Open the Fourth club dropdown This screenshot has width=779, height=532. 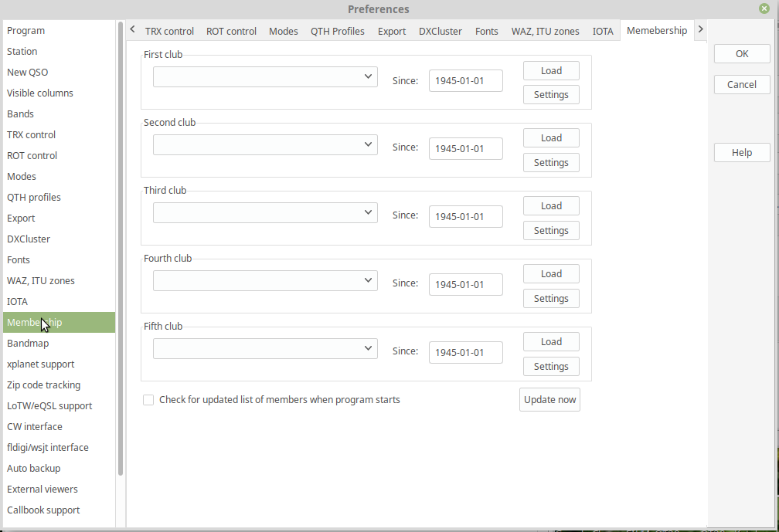click(265, 281)
